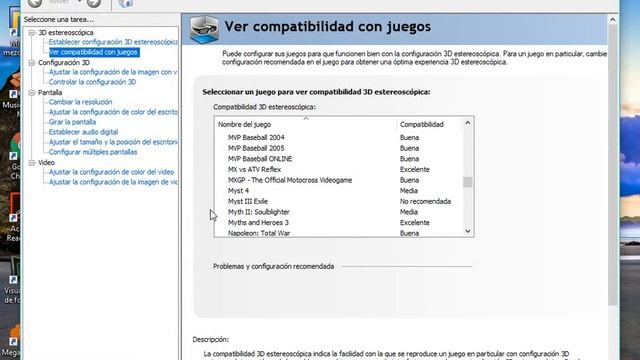Open Ajustar el tamaño y la posición del escritorio

coord(113,142)
